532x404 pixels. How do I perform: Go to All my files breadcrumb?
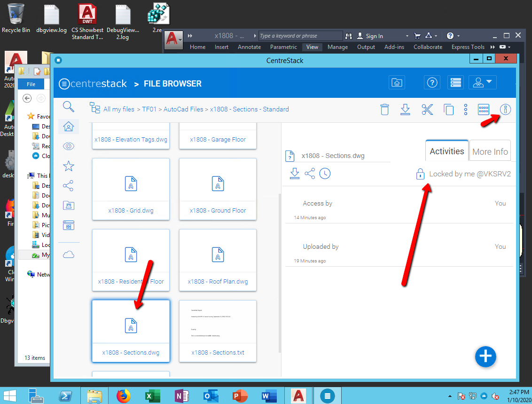(119, 109)
